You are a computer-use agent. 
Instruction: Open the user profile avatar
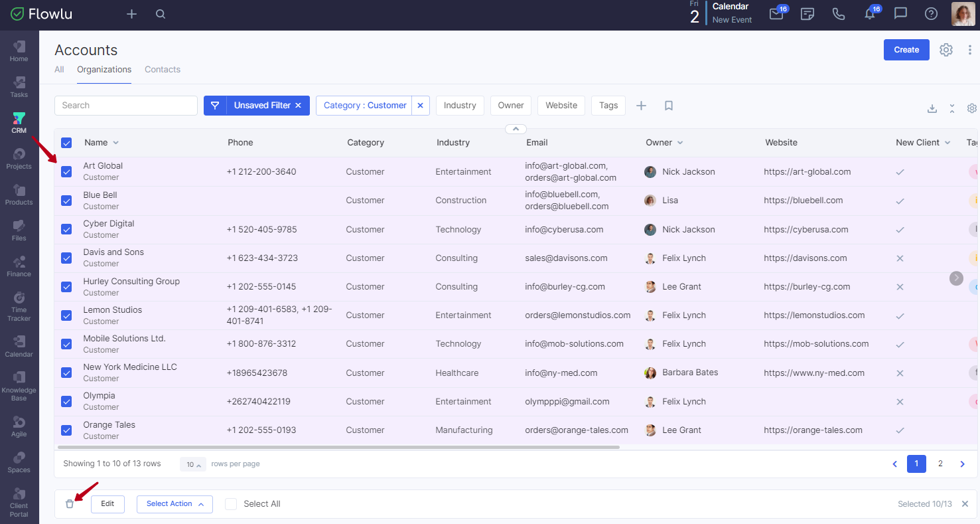[x=963, y=14]
